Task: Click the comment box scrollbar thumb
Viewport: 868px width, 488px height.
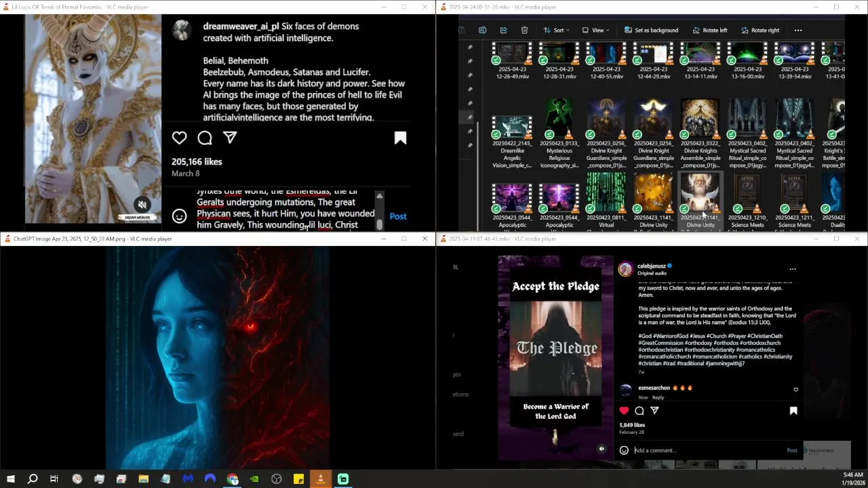Action: coord(379,224)
